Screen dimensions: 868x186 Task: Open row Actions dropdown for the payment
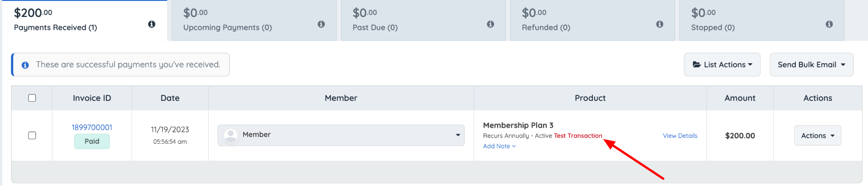(818, 136)
